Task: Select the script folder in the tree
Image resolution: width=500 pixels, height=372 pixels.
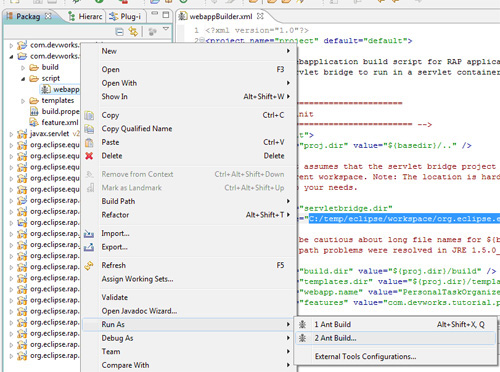Action: click(x=51, y=79)
